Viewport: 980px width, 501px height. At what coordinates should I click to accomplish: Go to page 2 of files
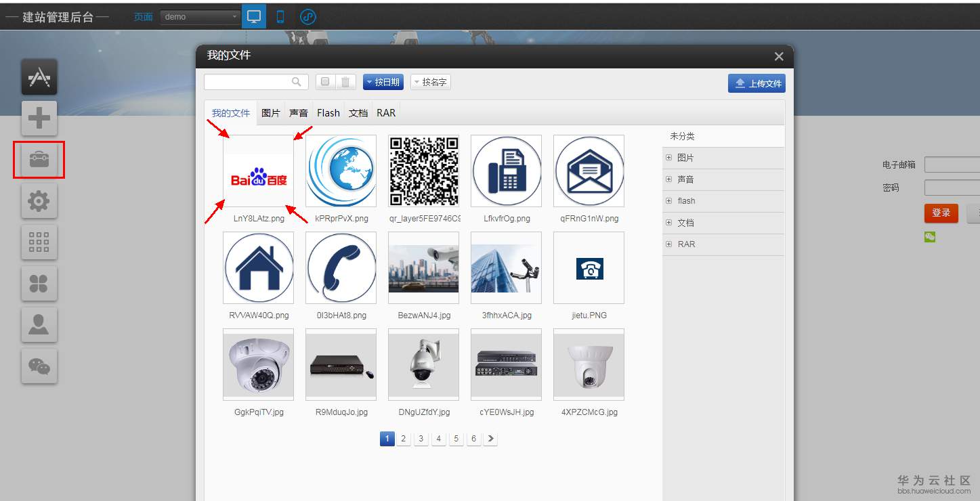coord(404,439)
